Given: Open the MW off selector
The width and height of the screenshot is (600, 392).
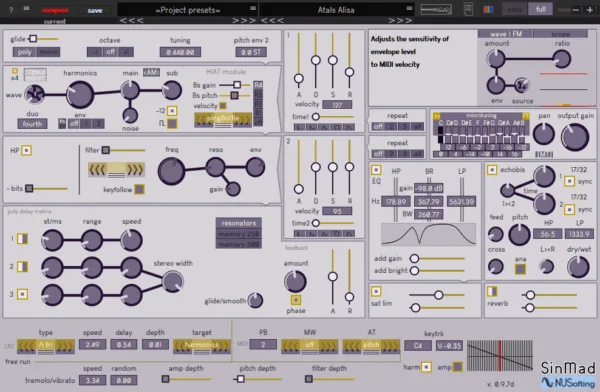Looking at the screenshot, I should 310,346.
